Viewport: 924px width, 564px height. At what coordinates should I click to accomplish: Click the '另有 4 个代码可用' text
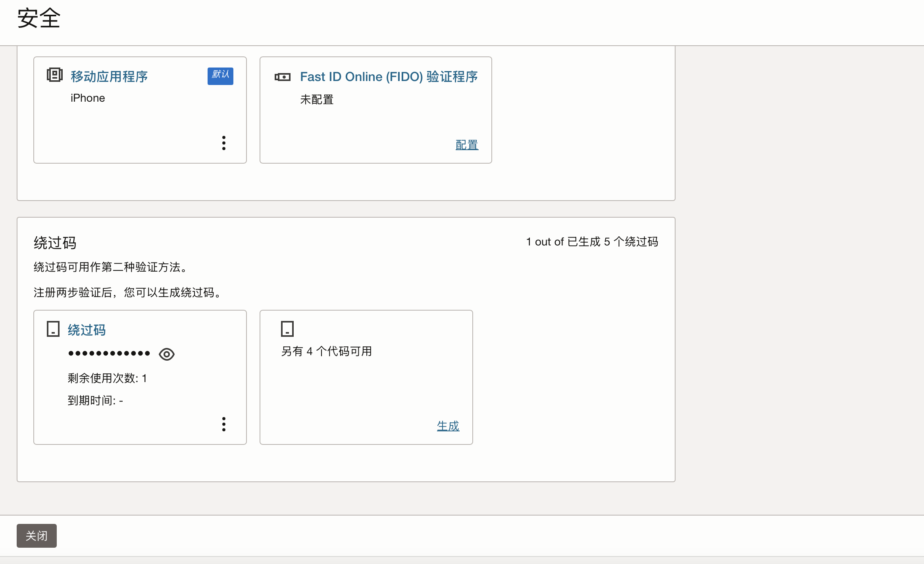pyautogui.click(x=326, y=351)
